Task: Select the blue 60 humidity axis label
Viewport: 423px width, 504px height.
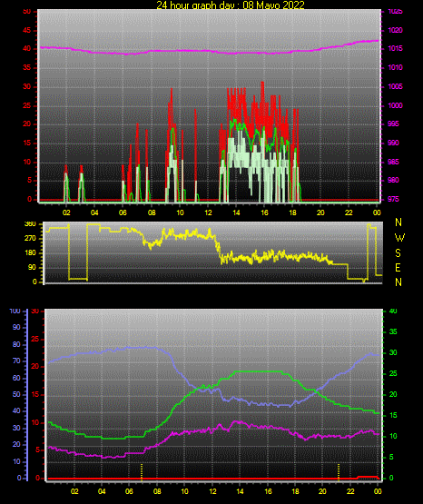Action: coord(16,378)
